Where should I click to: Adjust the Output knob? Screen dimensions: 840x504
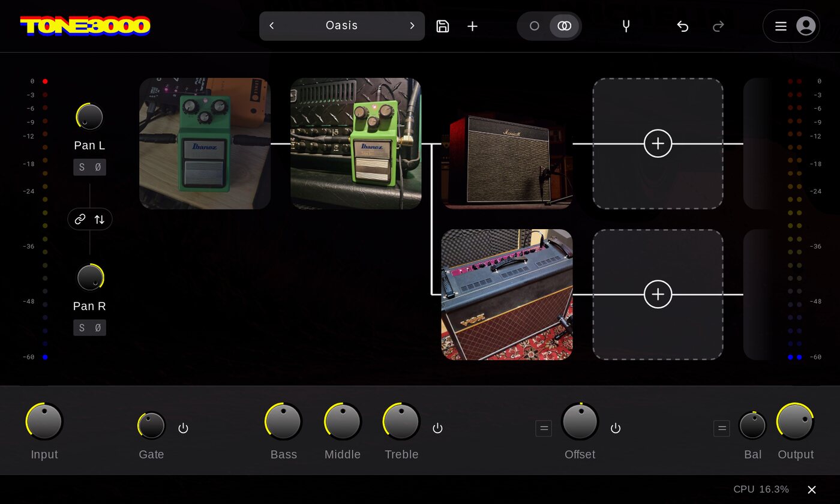[795, 421]
